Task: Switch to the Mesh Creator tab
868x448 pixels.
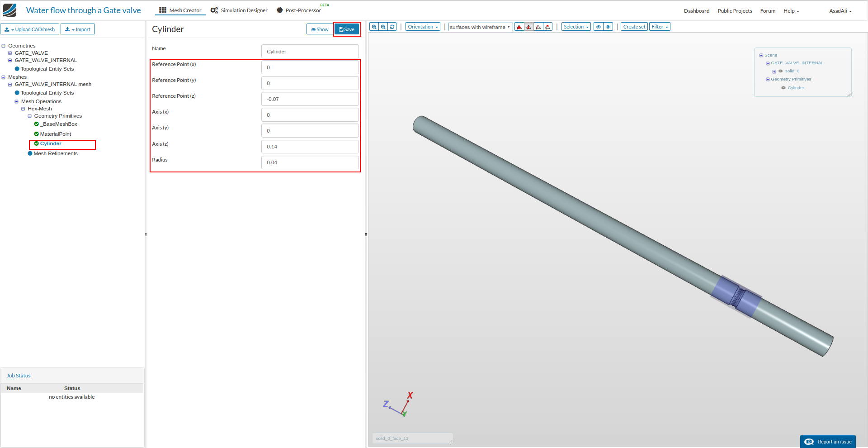Action: pyautogui.click(x=180, y=10)
